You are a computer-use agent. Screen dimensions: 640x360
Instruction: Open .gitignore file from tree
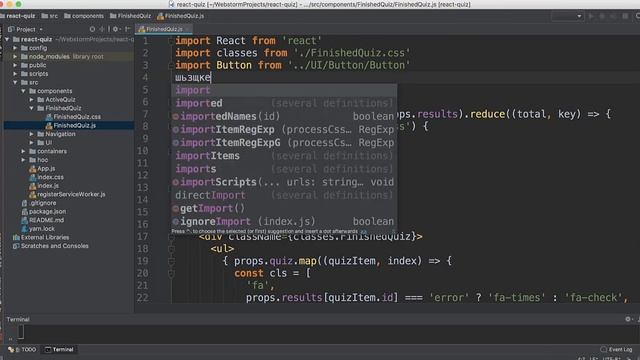click(39, 203)
